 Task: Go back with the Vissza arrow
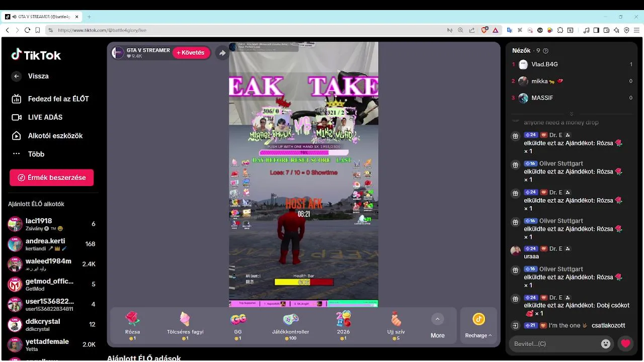pyautogui.click(x=17, y=76)
